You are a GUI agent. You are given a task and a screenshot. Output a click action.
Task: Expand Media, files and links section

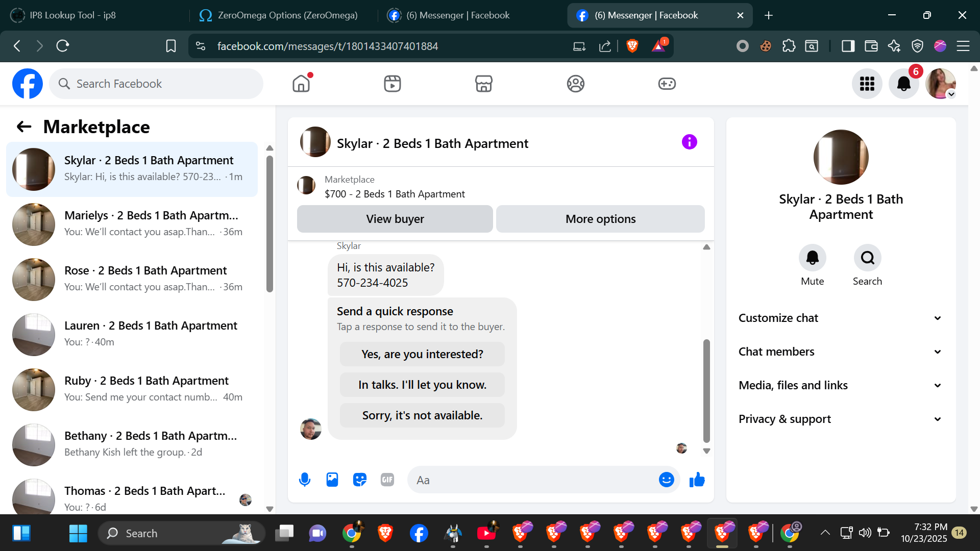(840, 385)
